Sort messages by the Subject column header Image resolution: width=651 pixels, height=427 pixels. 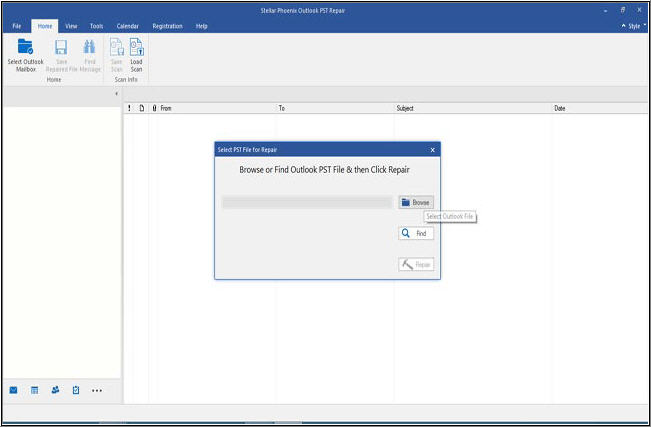click(x=405, y=108)
